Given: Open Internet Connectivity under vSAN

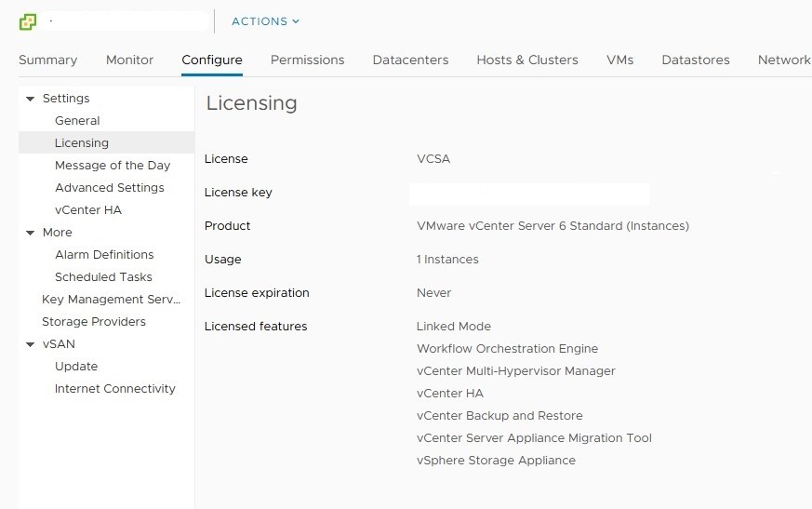Looking at the screenshot, I should (x=115, y=388).
